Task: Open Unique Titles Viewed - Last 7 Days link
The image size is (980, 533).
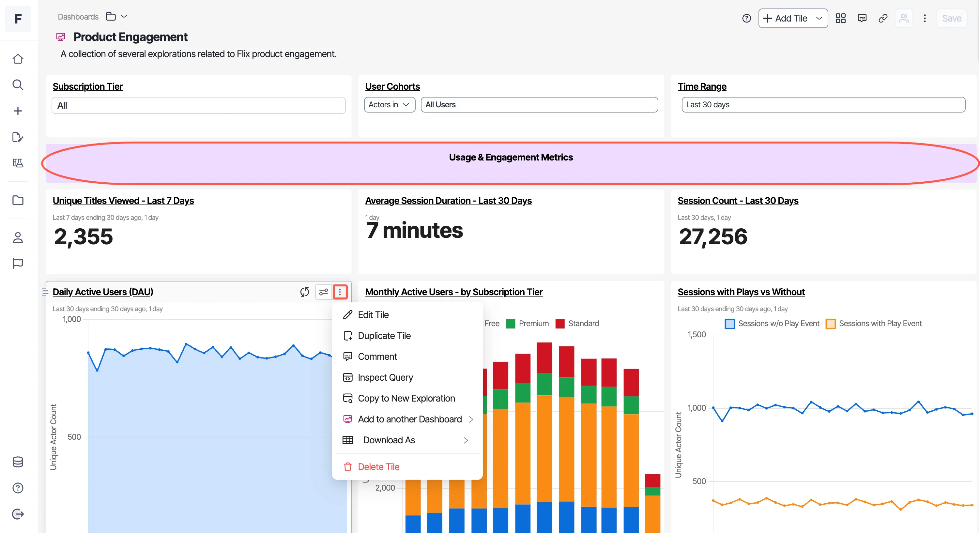Action: (x=123, y=201)
